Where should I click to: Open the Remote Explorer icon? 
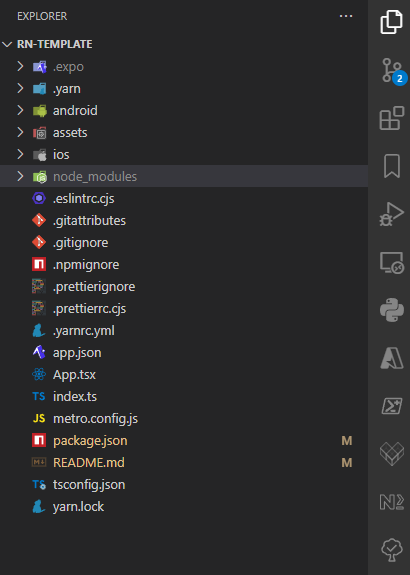pos(392,262)
